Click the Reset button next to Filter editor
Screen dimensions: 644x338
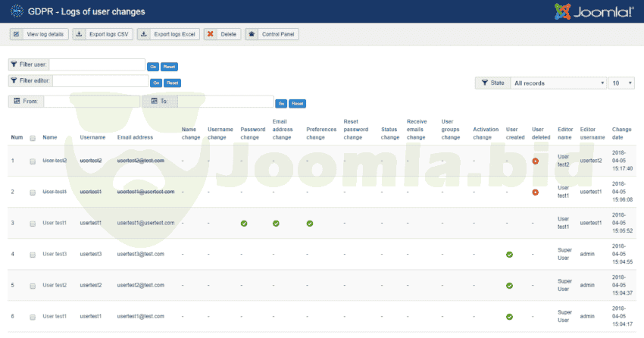point(172,83)
